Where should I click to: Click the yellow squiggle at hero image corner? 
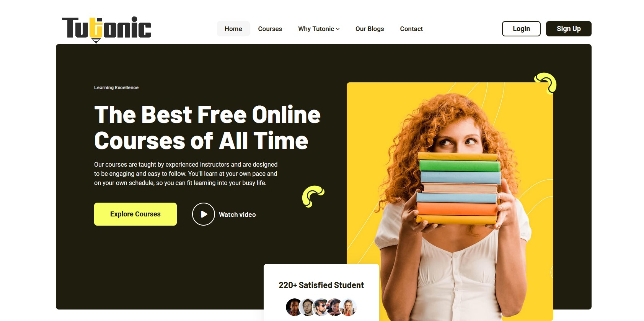click(546, 83)
